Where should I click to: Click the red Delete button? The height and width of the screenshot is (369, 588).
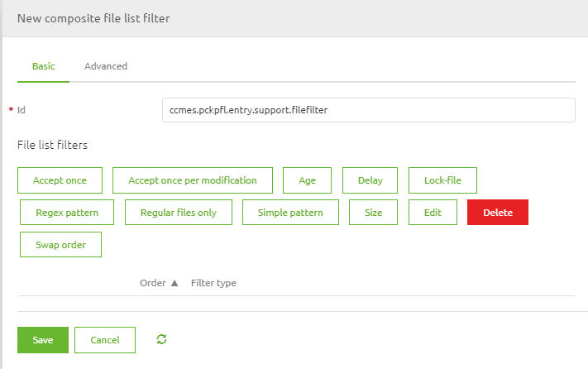click(498, 213)
